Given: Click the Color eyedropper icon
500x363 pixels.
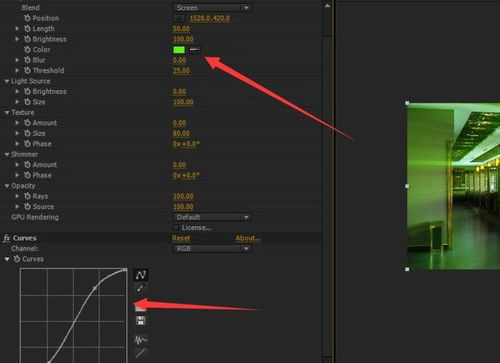Looking at the screenshot, I should [x=195, y=50].
